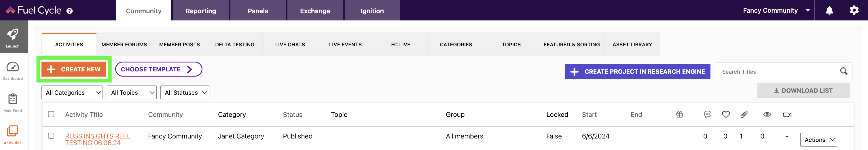Click the Search Titles input field

778,71
